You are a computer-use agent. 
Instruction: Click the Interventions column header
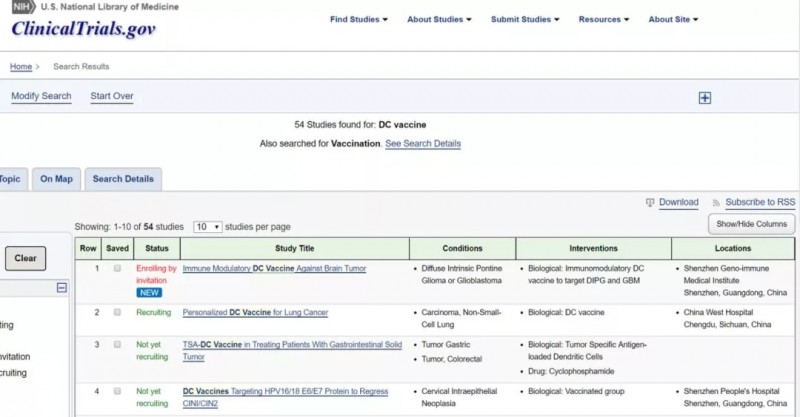(x=593, y=249)
